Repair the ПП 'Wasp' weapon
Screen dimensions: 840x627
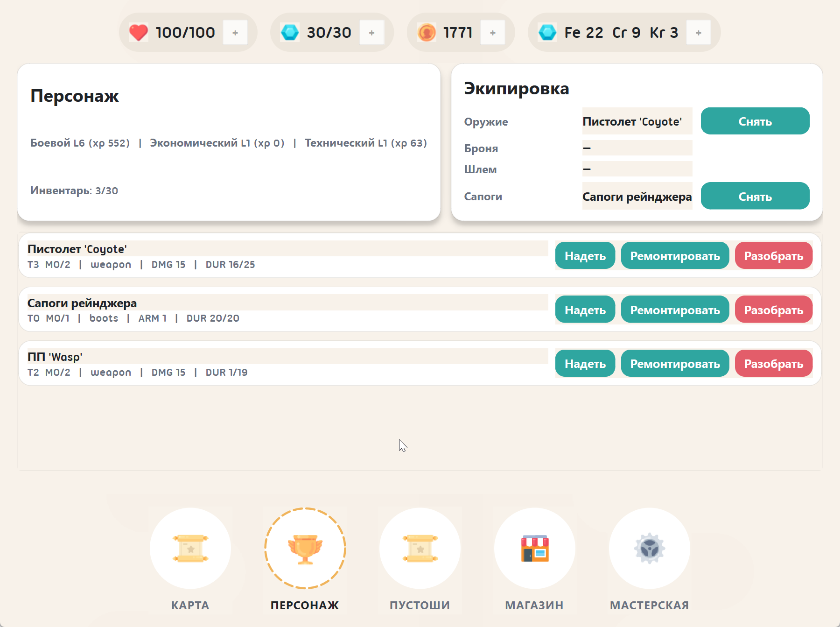click(675, 363)
